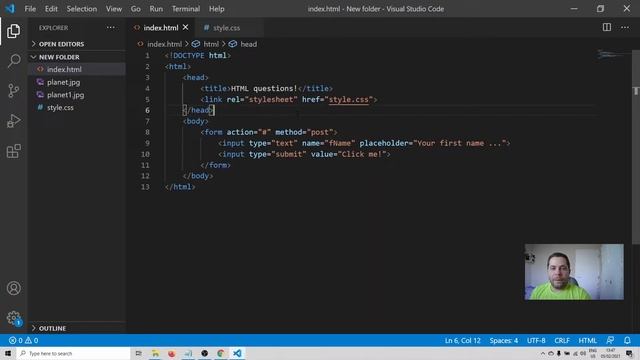This screenshot has width=640, height=360.
Task: Click "Your first name ..." placeholder string
Action: [x=460, y=143]
